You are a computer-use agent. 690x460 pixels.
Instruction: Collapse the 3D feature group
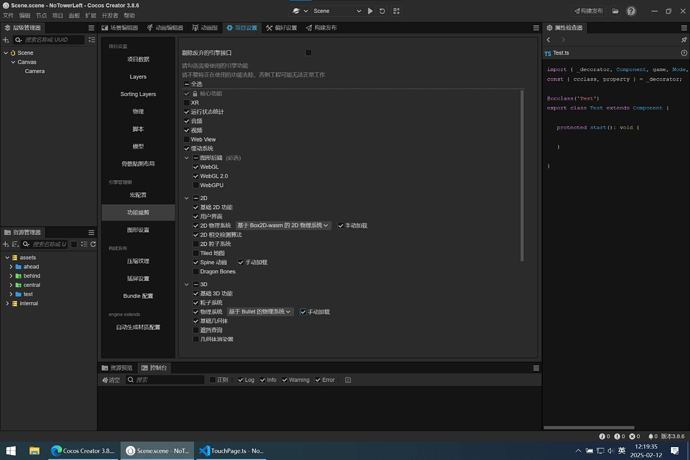pyautogui.click(x=187, y=284)
